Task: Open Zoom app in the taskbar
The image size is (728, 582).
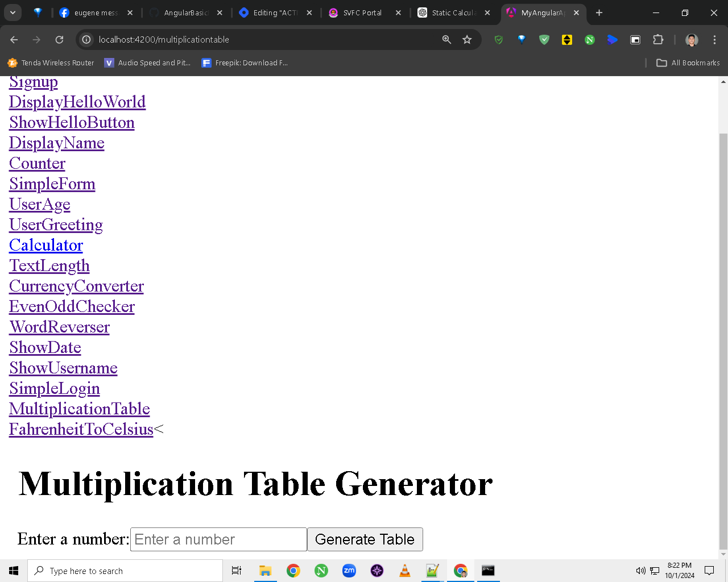Action: coord(349,571)
